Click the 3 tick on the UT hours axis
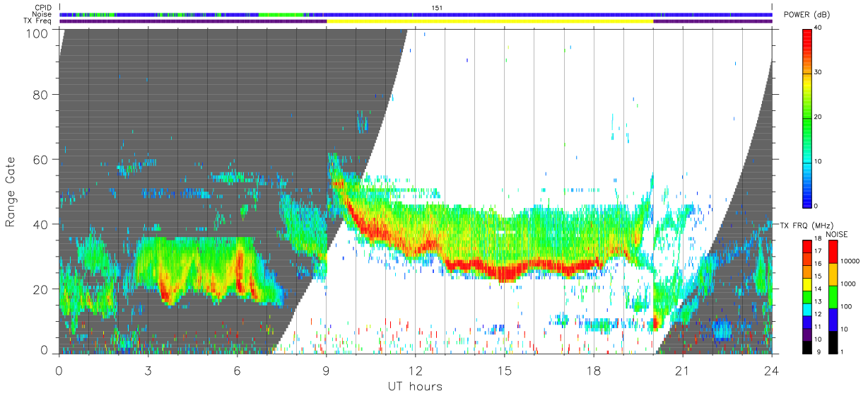The width and height of the screenshot is (868, 401). [148, 370]
